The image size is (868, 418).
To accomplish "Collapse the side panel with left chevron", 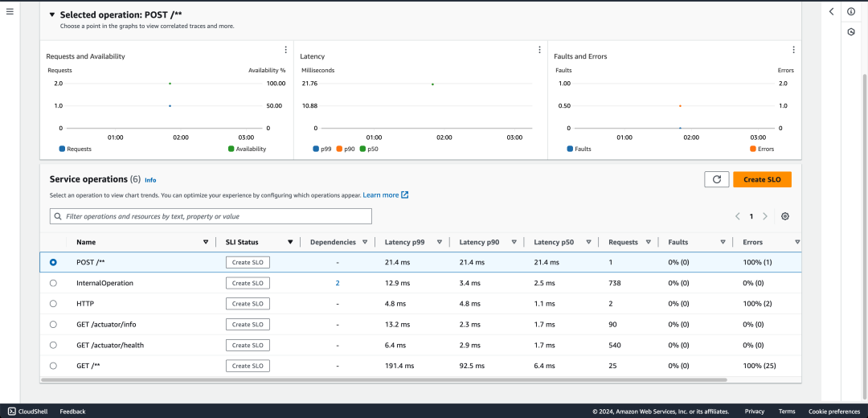I will click(831, 11).
